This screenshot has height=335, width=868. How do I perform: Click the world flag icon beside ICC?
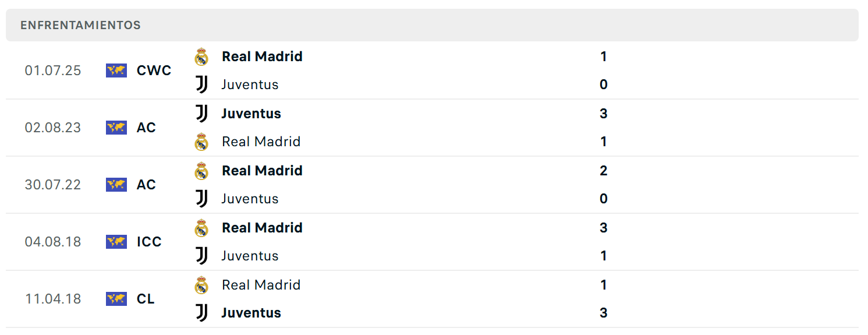point(116,242)
